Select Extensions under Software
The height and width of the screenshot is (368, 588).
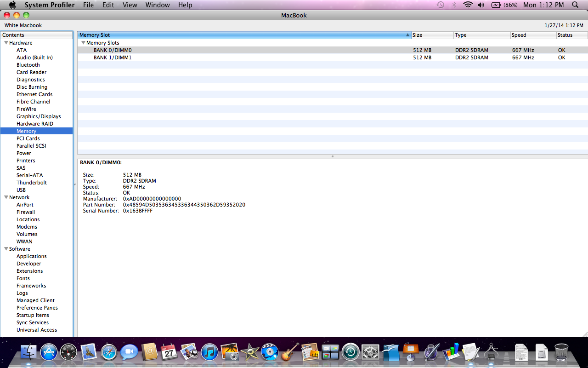(x=30, y=271)
